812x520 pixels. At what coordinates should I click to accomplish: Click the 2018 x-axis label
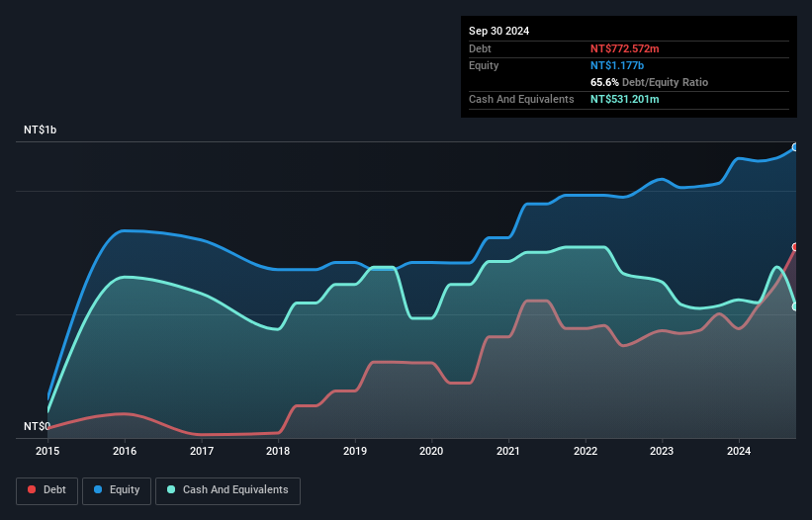tap(278, 451)
